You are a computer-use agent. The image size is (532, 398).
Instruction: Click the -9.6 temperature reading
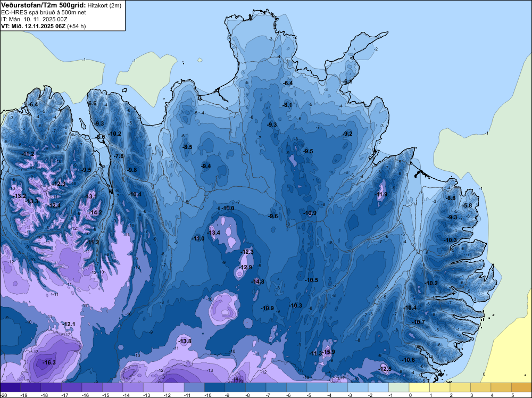273,217
